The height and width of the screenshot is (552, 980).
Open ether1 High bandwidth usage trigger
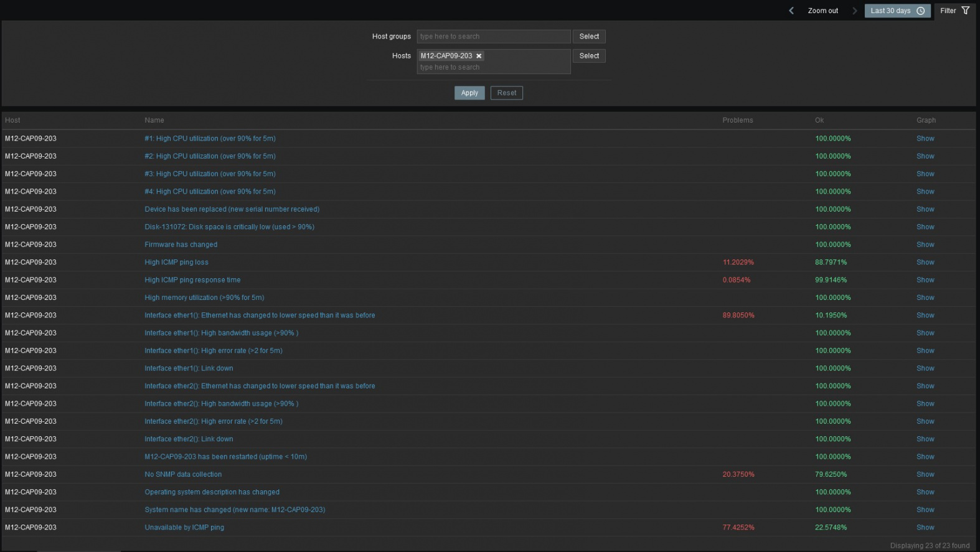tap(221, 333)
